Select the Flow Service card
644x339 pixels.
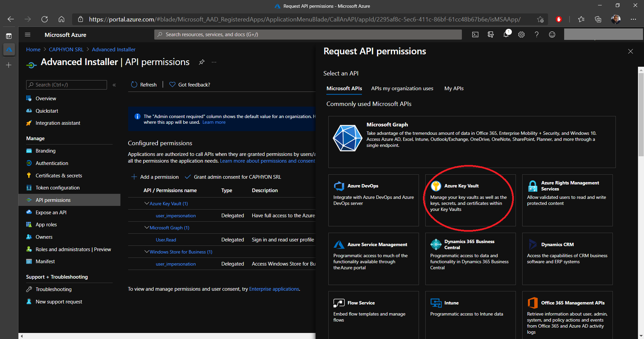click(374, 315)
